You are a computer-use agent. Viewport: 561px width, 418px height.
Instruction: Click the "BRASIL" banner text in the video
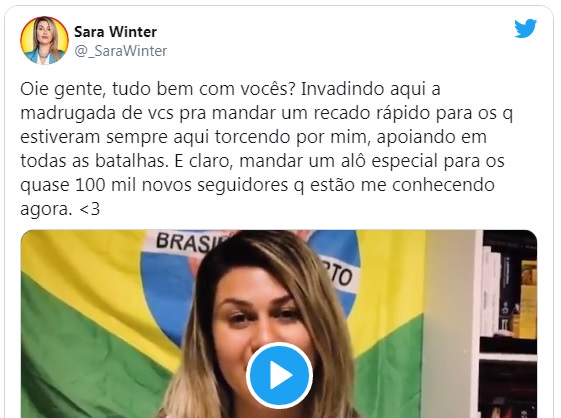[195, 242]
